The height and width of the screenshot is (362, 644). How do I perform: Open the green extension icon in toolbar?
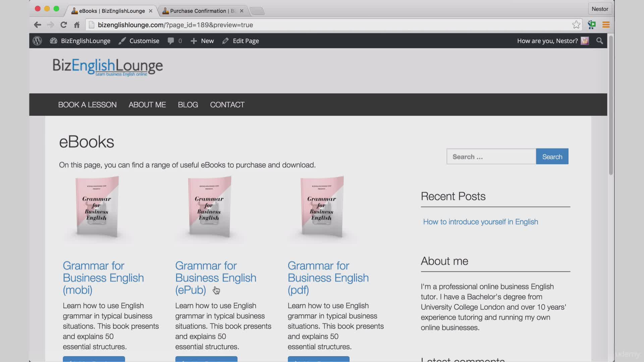[592, 24]
